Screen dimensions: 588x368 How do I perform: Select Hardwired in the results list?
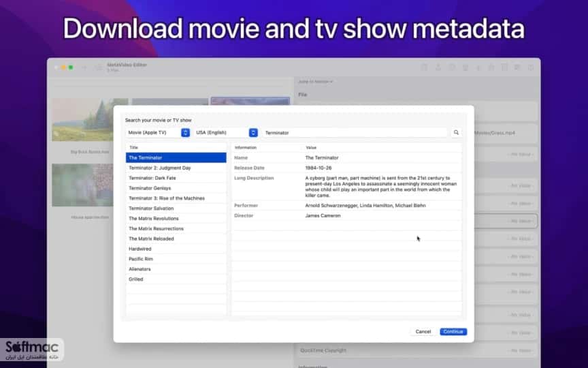tap(176, 249)
